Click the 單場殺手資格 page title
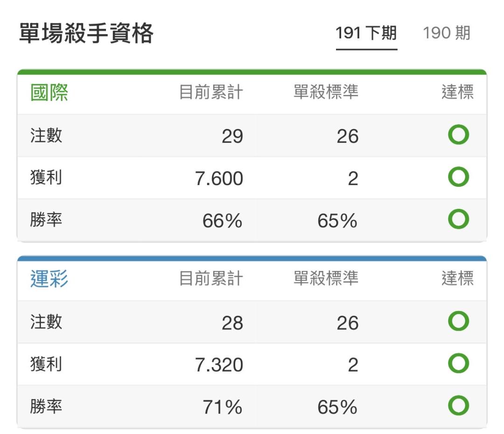This screenshot has width=504, height=434. coord(86,33)
